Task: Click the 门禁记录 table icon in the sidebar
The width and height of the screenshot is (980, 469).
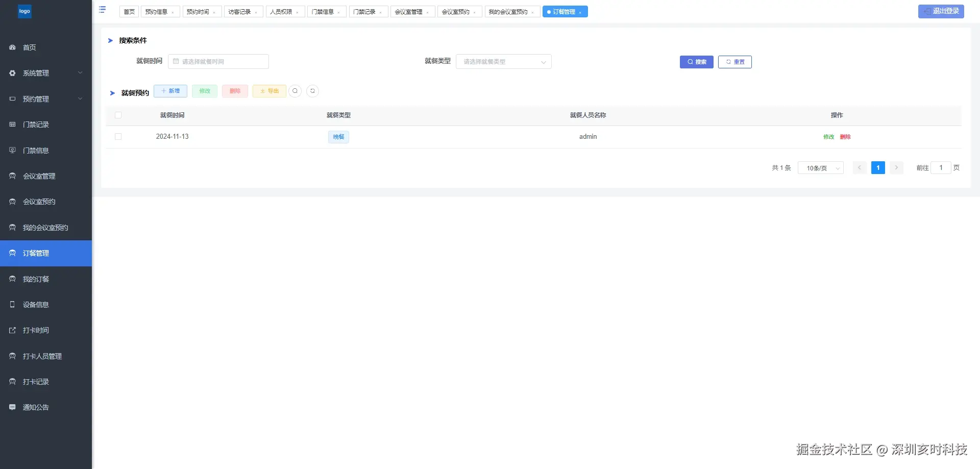Action: [12, 125]
